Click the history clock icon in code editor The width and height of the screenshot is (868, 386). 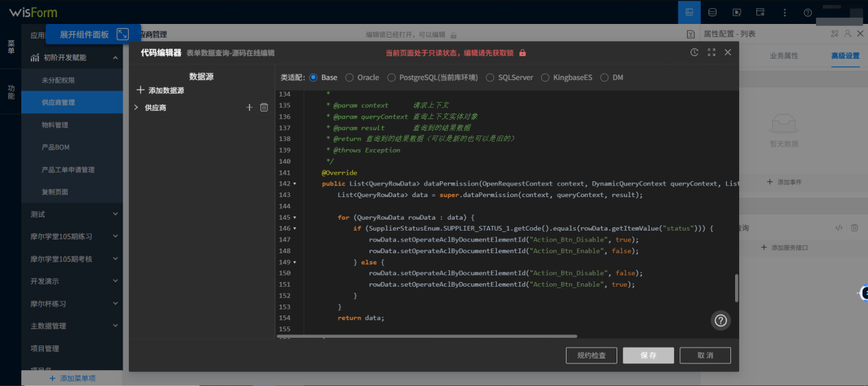(x=694, y=53)
